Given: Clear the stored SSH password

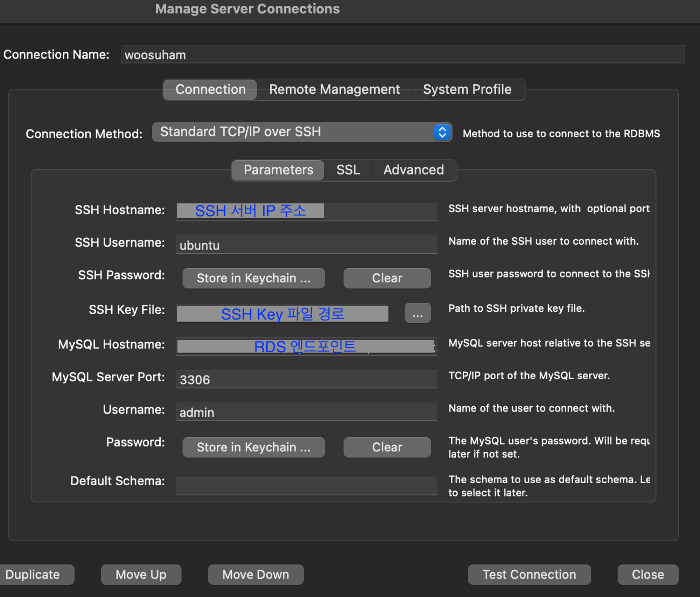Looking at the screenshot, I should tap(387, 278).
